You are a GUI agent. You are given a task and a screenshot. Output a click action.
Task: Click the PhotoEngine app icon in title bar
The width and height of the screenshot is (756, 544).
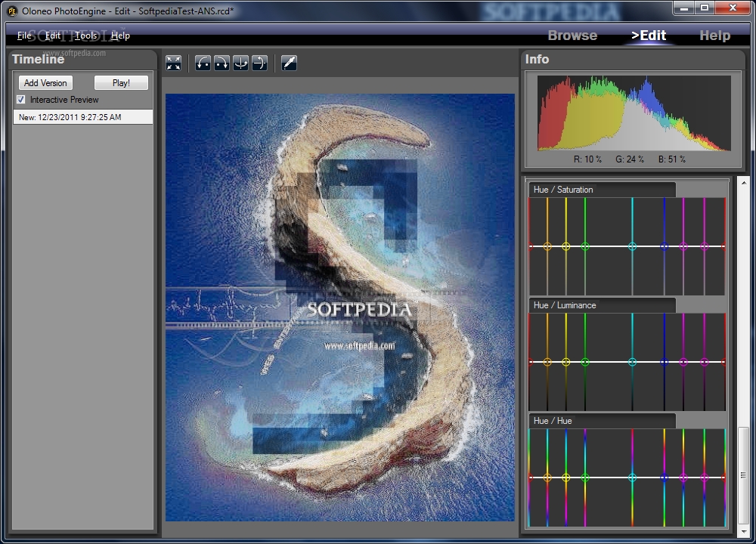point(12,10)
